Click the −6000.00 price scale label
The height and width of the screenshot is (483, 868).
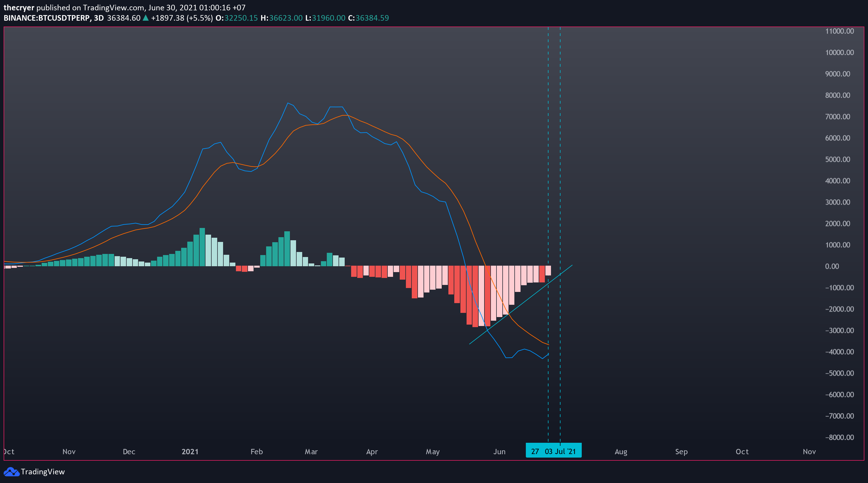tap(840, 395)
